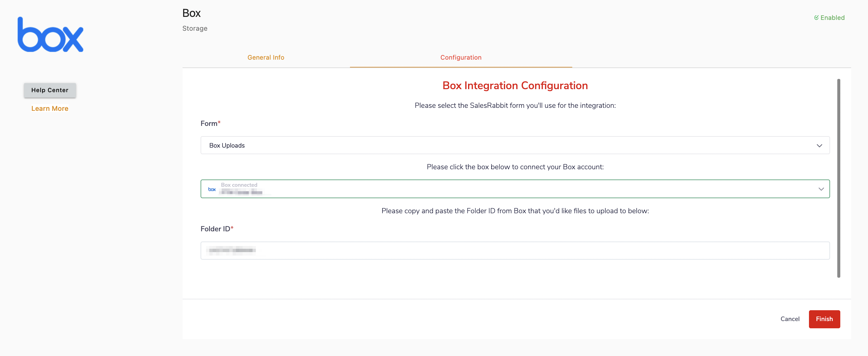868x356 pixels.
Task: Click the Cancel button
Action: tap(790, 319)
